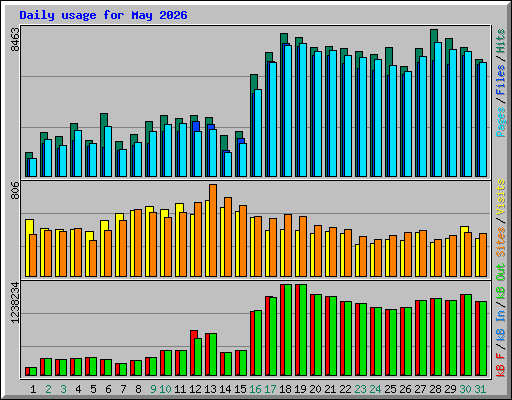Select day 1 label on the x-axis
512x400 pixels.
coord(33,389)
